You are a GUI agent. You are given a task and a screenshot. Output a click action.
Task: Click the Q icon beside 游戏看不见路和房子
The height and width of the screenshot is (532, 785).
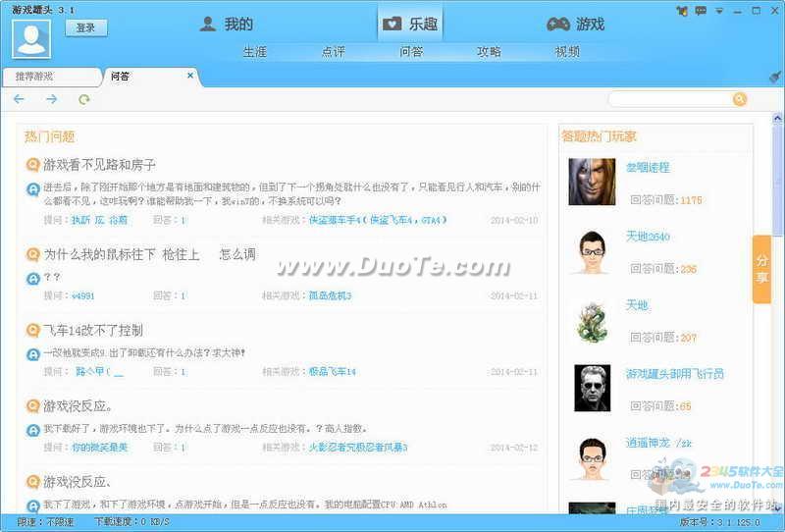coord(32,164)
